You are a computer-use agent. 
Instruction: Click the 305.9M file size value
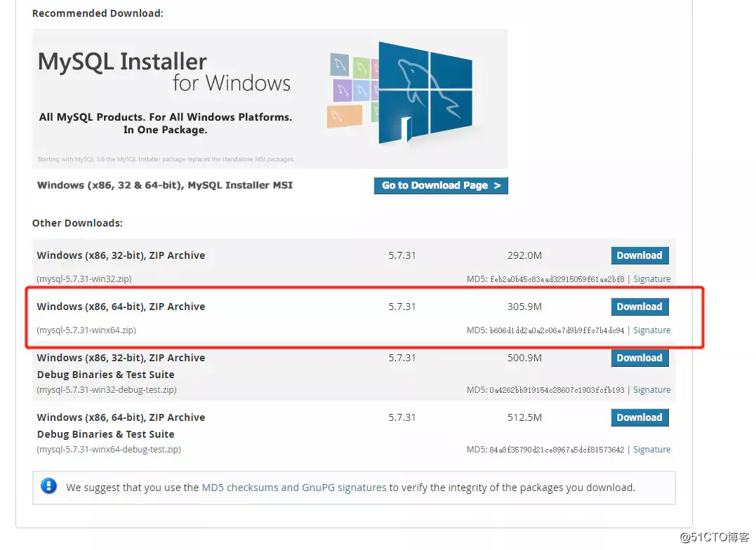[x=524, y=307]
